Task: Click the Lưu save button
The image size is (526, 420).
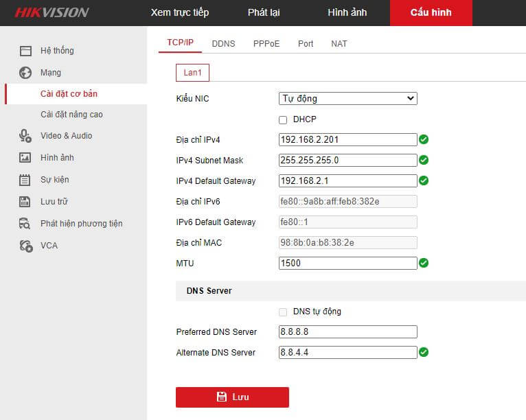Action: pyautogui.click(x=232, y=397)
